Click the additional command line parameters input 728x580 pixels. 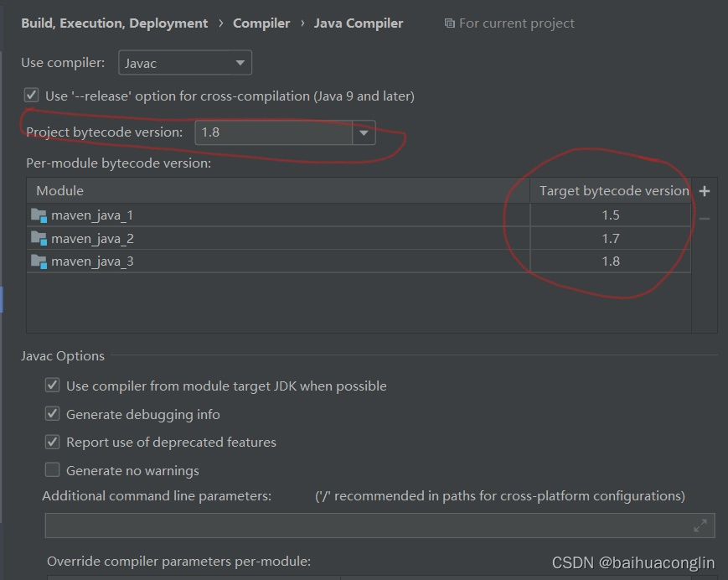tap(369, 526)
